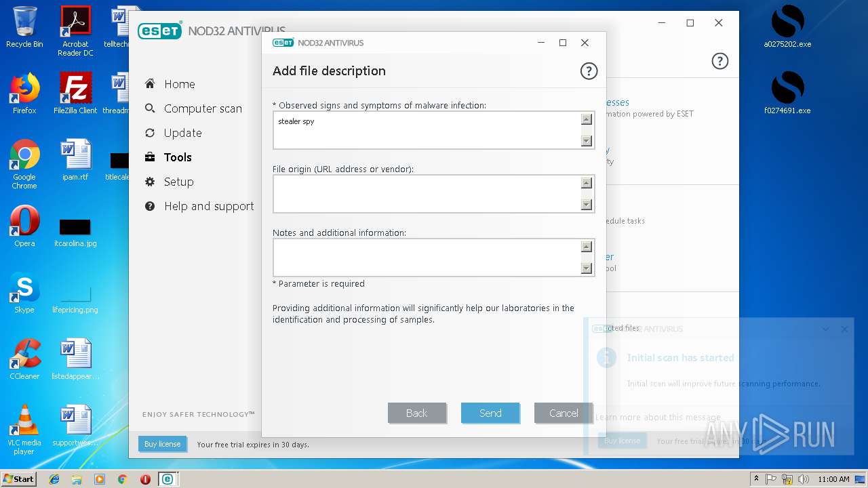Click the help icon in main ESET window

tap(719, 61)
